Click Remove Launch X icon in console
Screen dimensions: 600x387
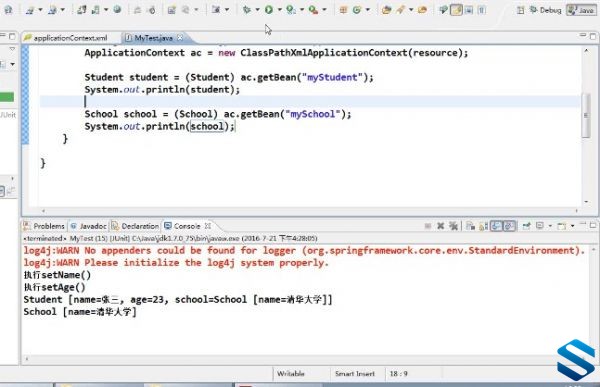[x=440, y=226]
